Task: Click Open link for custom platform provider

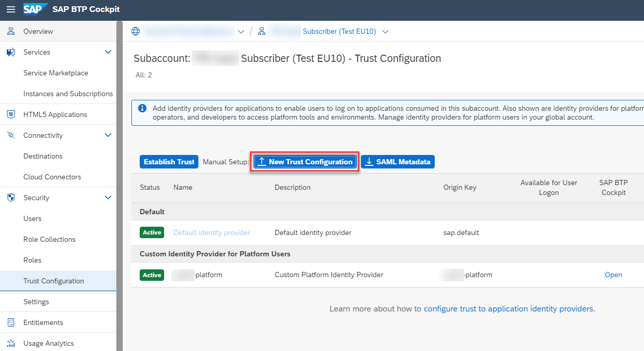Action: click(x=613, y=275)
